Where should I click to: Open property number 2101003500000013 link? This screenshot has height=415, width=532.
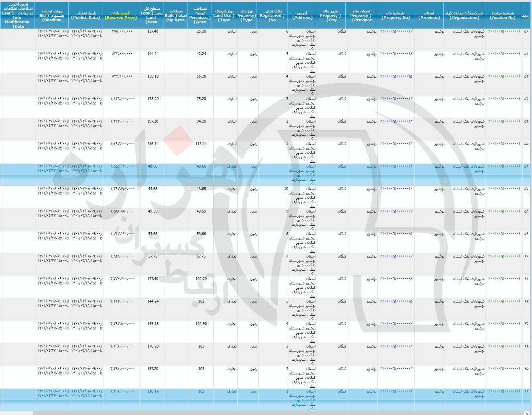point(396,121)
